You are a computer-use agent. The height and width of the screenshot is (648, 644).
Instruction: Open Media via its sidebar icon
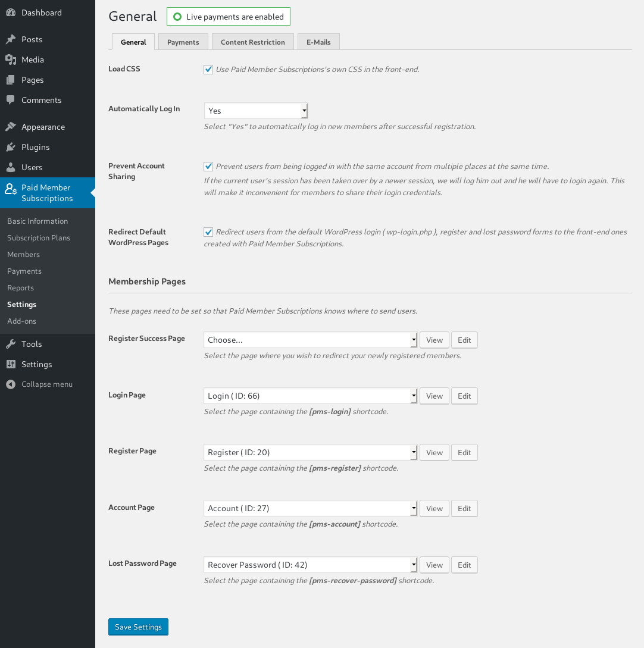11,60
